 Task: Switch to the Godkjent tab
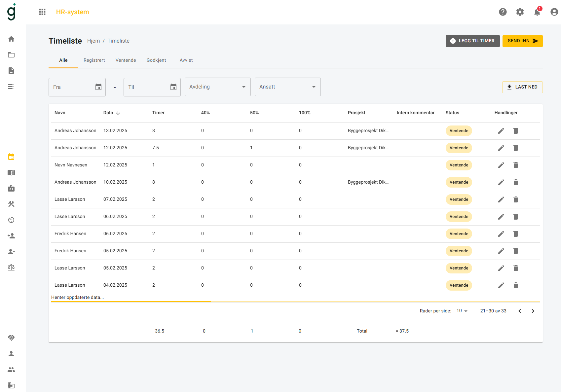coord(156,60)
